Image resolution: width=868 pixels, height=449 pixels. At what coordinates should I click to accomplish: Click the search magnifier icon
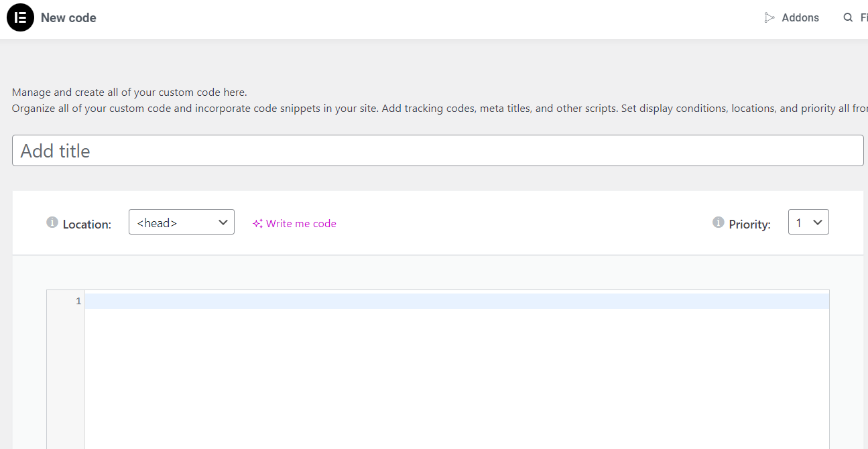click(x=848, y=18)
